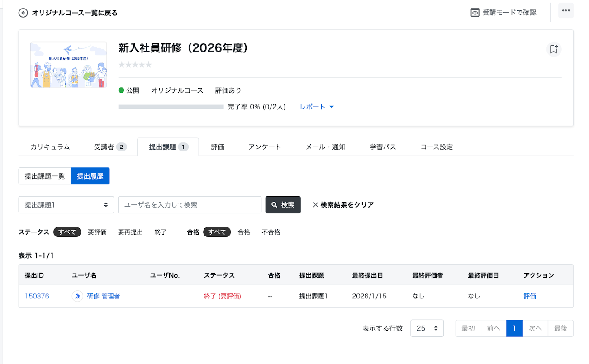
Task: Filter status by 要再提出
Action: 130,232
